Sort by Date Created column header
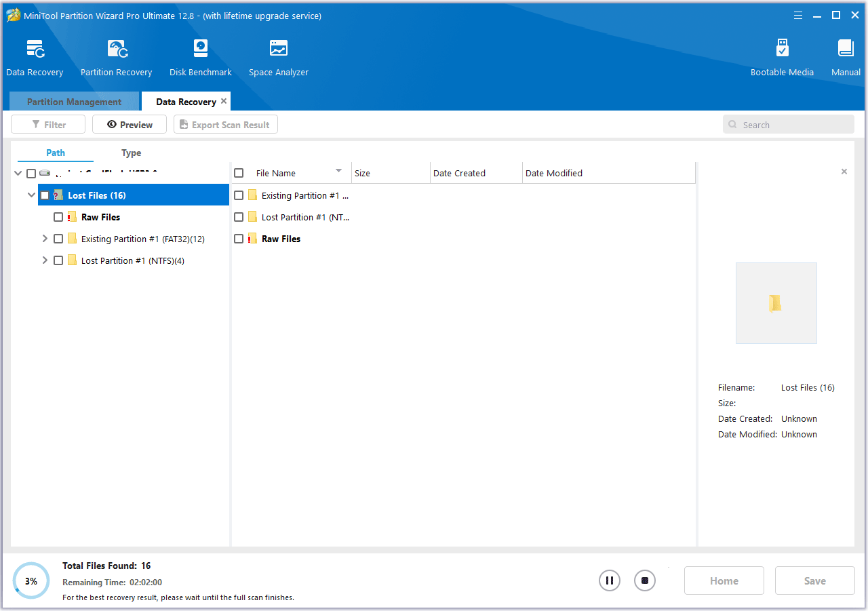The width and height of the screenshot is (868, 611). coord(476,173)
